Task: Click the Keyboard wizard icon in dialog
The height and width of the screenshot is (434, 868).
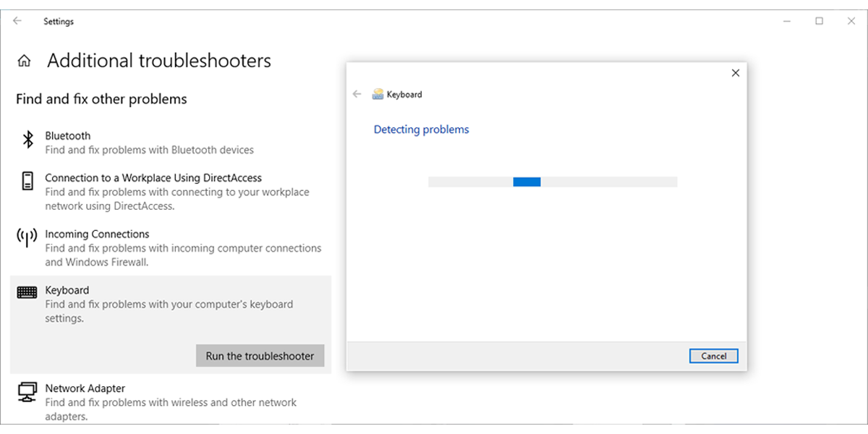Action: 378,94
